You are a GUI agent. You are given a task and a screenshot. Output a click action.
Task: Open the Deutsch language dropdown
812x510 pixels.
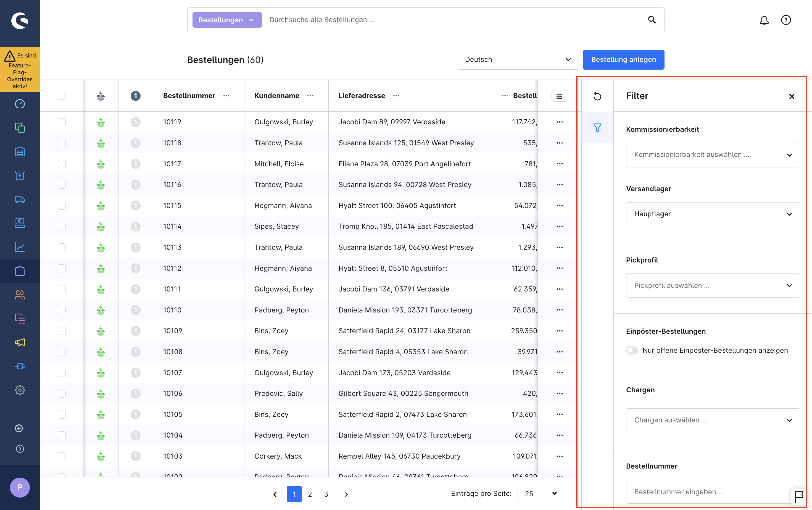518,60
